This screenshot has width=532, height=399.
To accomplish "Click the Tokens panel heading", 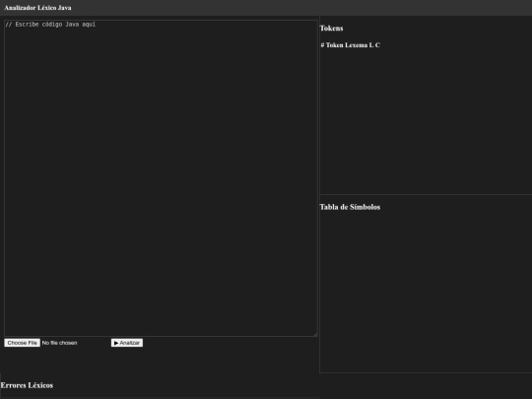I will pyautogui.click(x=331, y=29).
